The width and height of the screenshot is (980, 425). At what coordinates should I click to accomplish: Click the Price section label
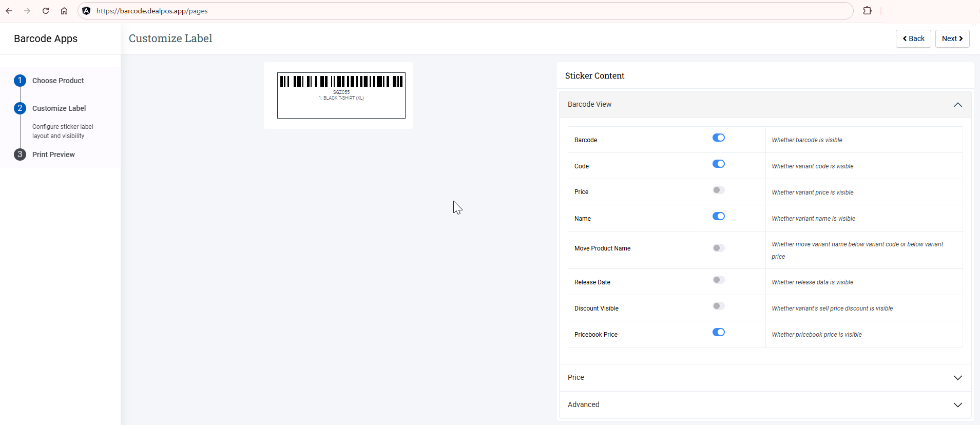[x=576, y=377]
